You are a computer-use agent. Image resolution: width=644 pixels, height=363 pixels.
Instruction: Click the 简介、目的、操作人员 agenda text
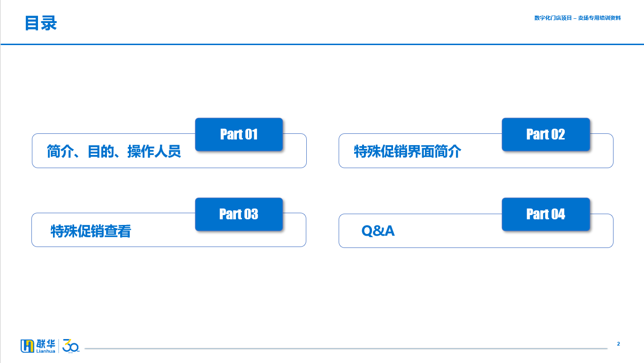point(114,152)
